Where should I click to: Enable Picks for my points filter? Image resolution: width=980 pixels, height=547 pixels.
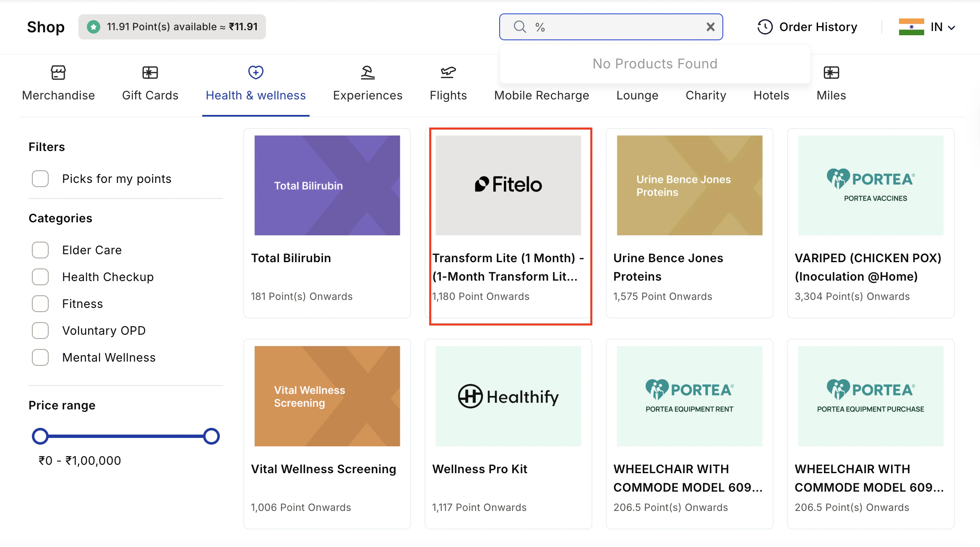click(40, 179)
